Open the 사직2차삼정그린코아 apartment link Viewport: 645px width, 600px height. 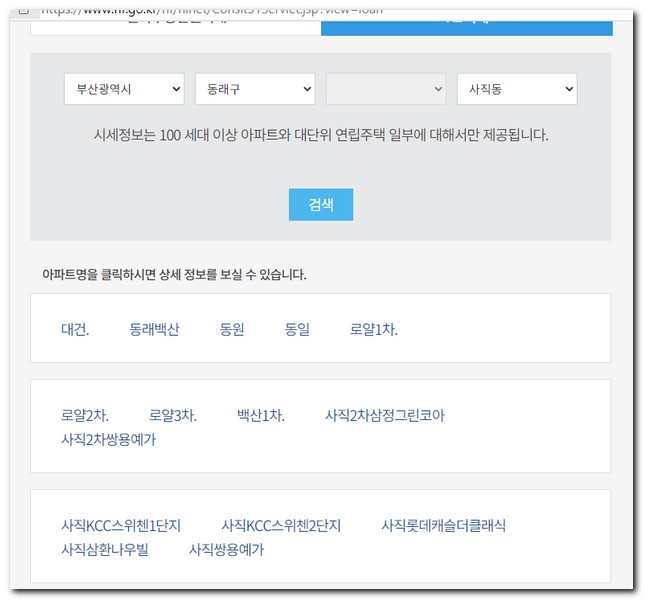click(x=384, y=415)
